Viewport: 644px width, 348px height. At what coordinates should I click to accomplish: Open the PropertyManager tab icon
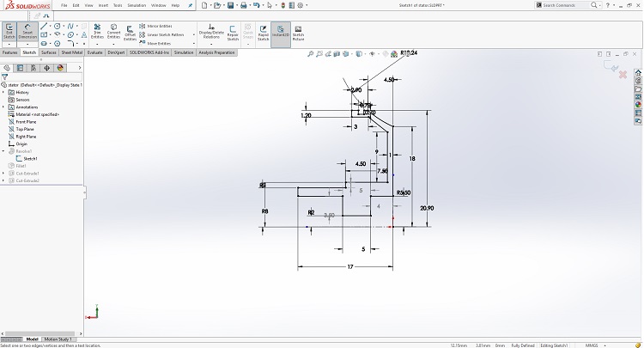(20, 68)
